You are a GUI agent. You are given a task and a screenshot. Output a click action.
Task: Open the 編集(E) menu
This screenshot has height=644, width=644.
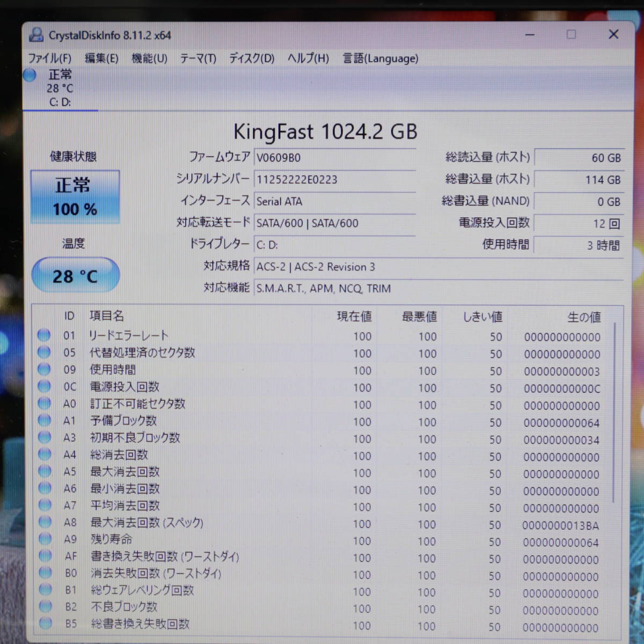click(x=101, y=58)
